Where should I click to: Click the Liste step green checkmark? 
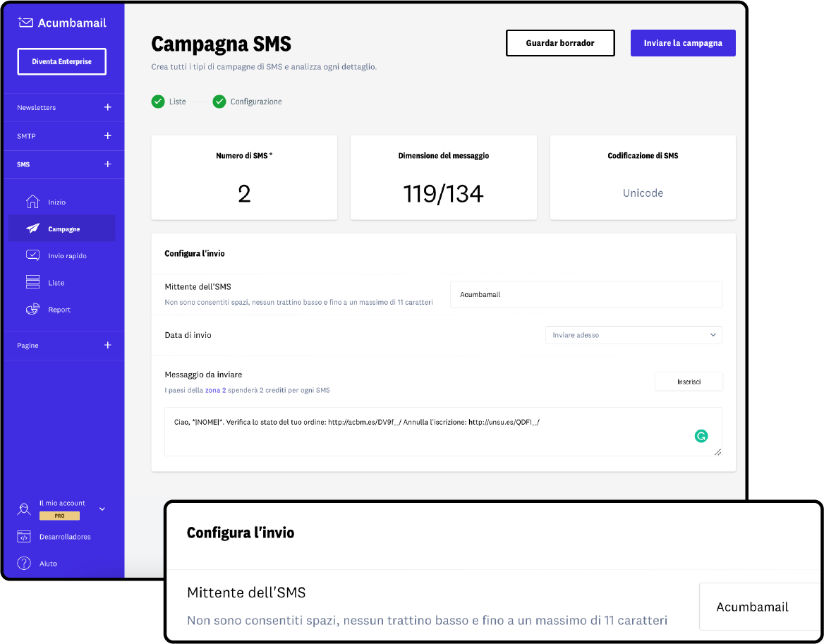158,102
